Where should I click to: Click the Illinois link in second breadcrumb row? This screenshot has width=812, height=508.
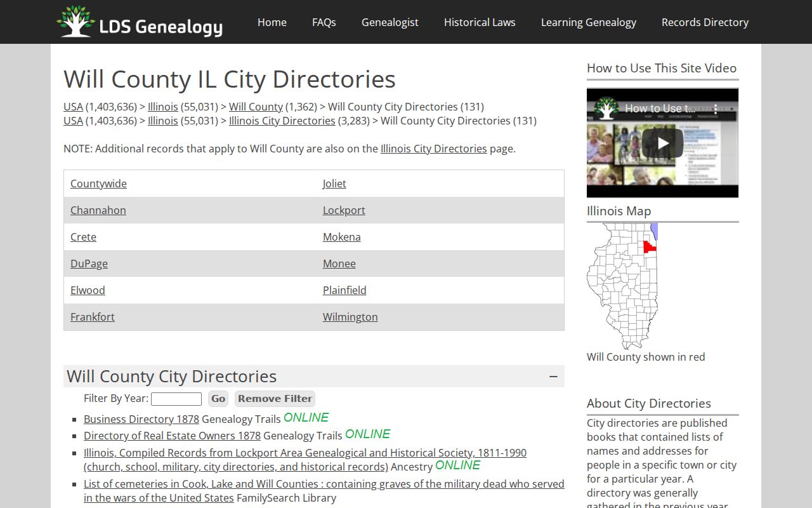163,121
